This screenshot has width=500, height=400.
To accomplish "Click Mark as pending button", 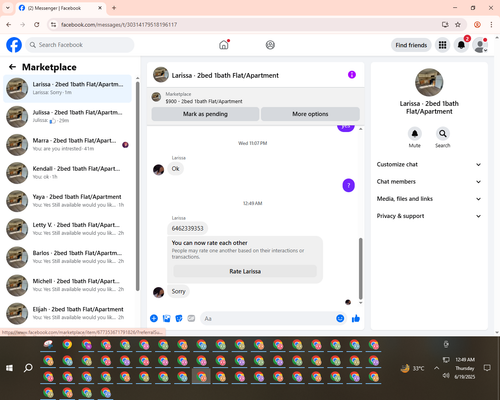I will [x=205, y=114].
